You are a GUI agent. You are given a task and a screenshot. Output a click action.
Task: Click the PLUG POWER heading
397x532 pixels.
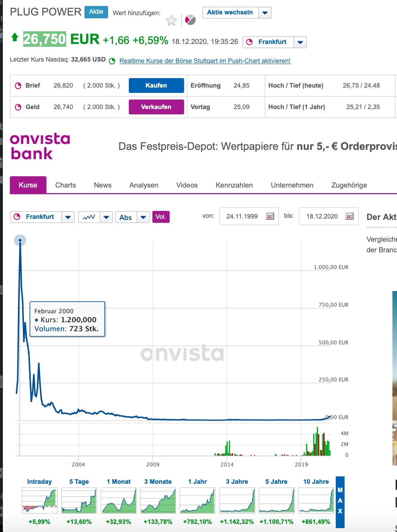pos(46,12)
